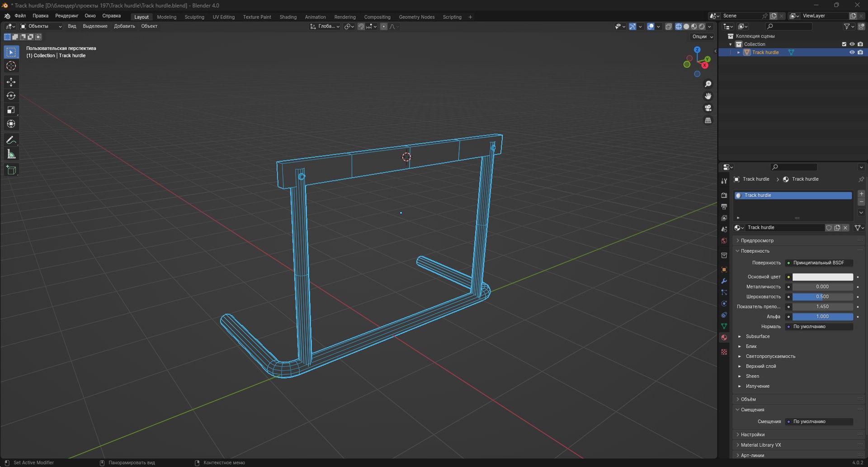Click the Normal default value button

click(819, 326)
